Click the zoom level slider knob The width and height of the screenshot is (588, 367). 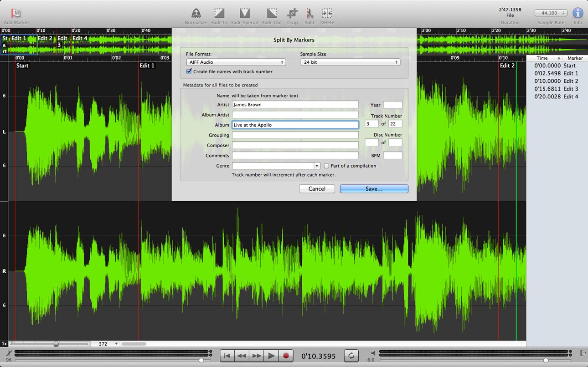[x=56, y=344]
